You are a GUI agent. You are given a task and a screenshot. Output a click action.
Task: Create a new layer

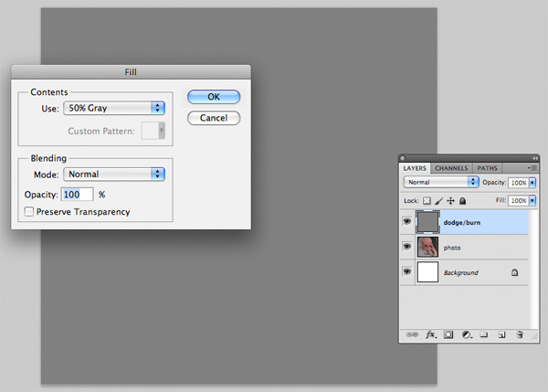501,335
